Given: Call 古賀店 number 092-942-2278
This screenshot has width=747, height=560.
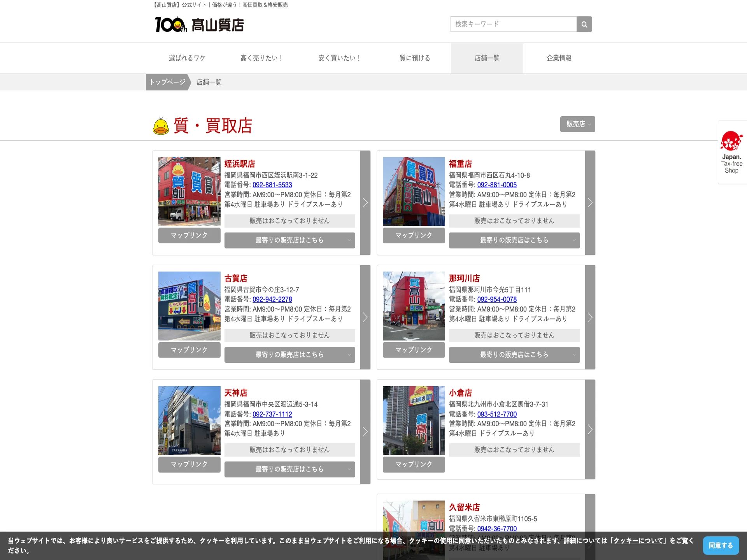Looking at the screenshot, I should (x=272, y=299).
